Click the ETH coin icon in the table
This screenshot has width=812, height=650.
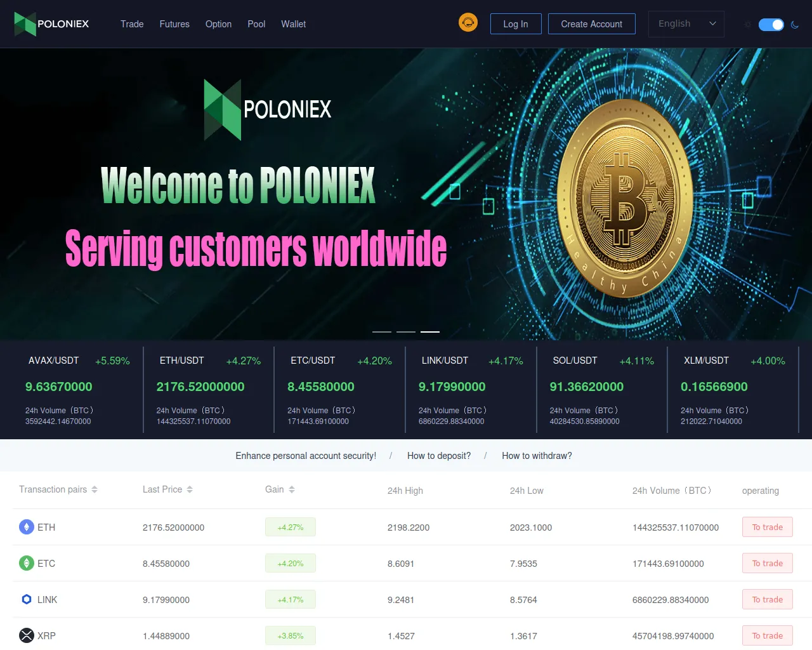[27, 527]
